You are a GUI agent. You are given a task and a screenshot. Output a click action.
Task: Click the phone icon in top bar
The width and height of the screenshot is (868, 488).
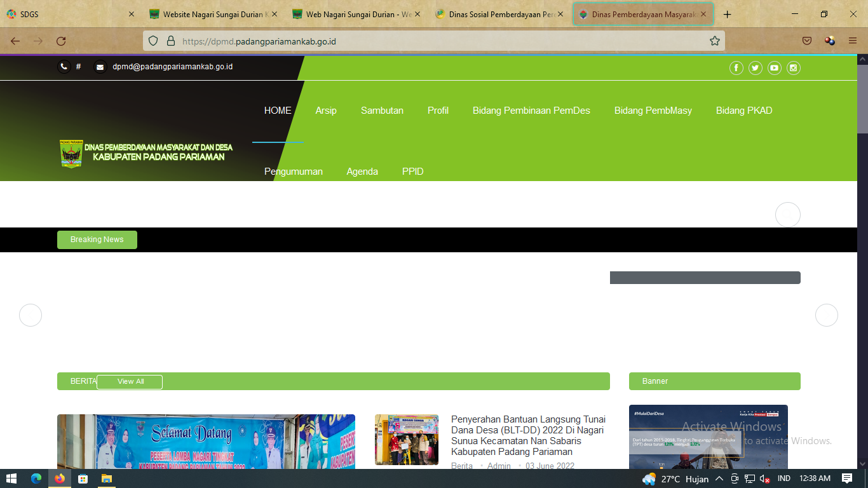[64, 67]
